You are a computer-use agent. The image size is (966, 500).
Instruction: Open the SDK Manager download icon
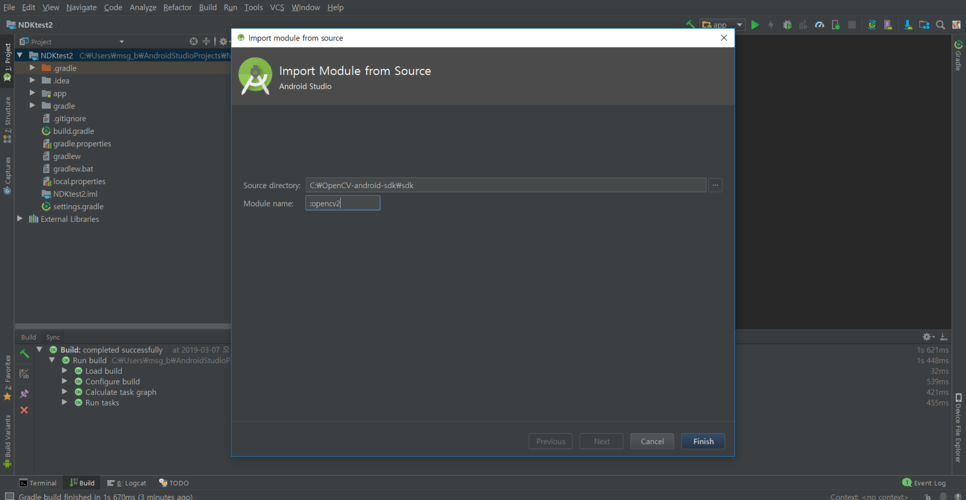point(908,25)
